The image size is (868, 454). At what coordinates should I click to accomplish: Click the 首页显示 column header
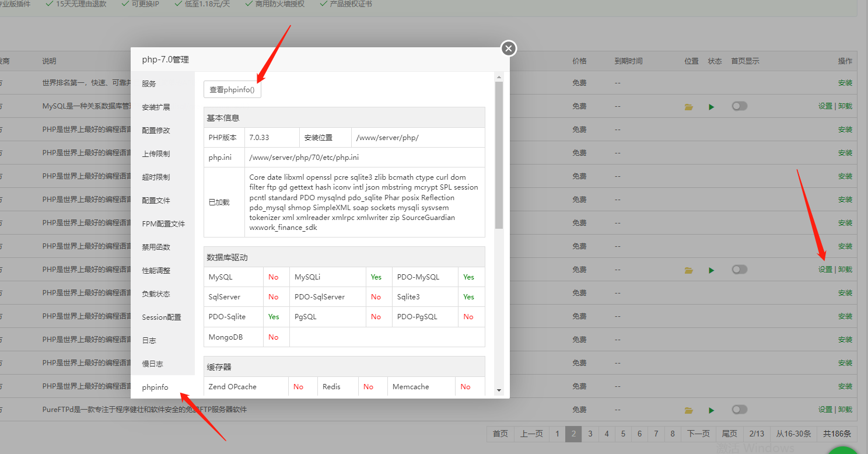coord(745,61)
